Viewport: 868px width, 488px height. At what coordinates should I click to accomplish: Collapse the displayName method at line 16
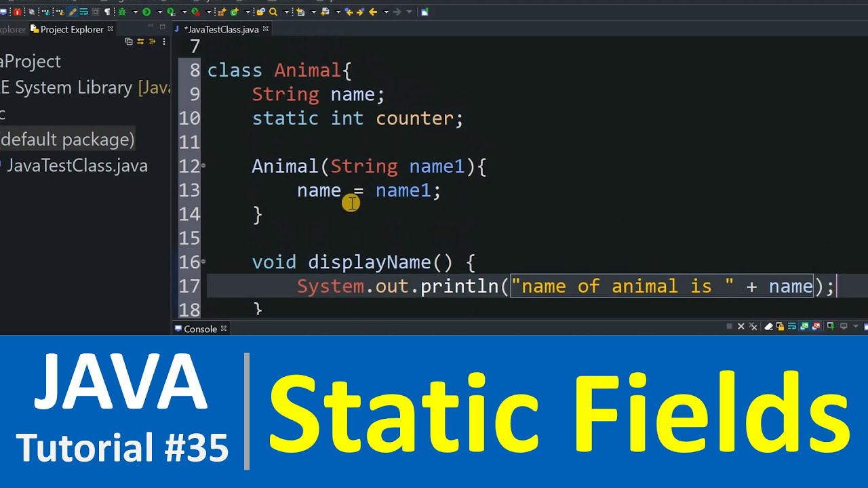[x=203, y=261]
